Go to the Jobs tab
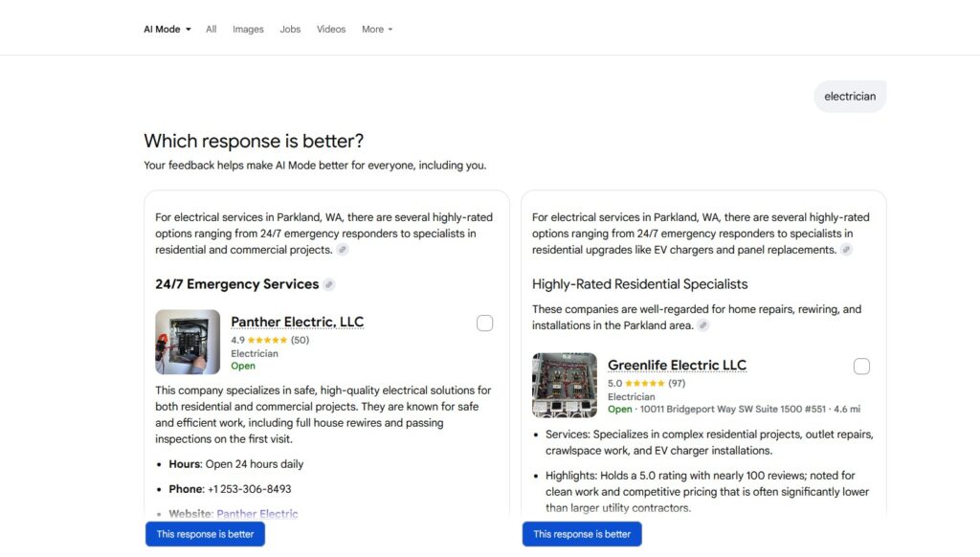This screenshot has height=557, width=980. coord(290,29)
